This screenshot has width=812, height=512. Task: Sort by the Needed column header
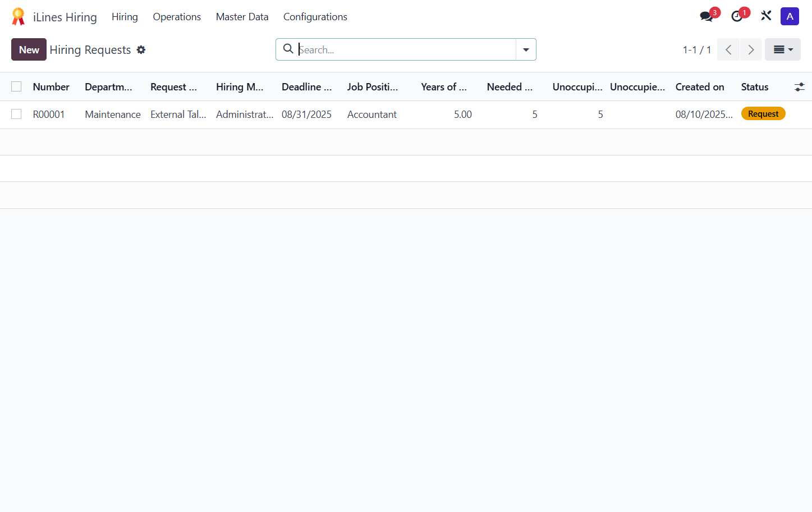(510, 87)
